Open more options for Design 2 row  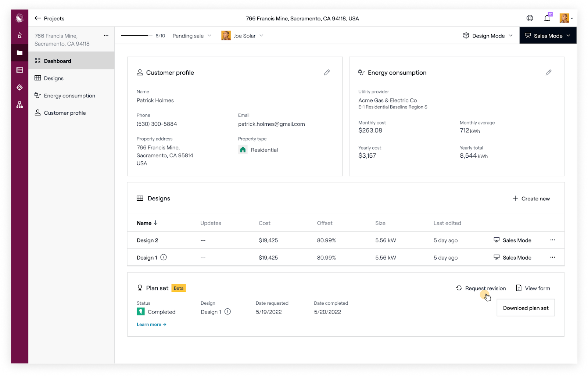point(552,240)
